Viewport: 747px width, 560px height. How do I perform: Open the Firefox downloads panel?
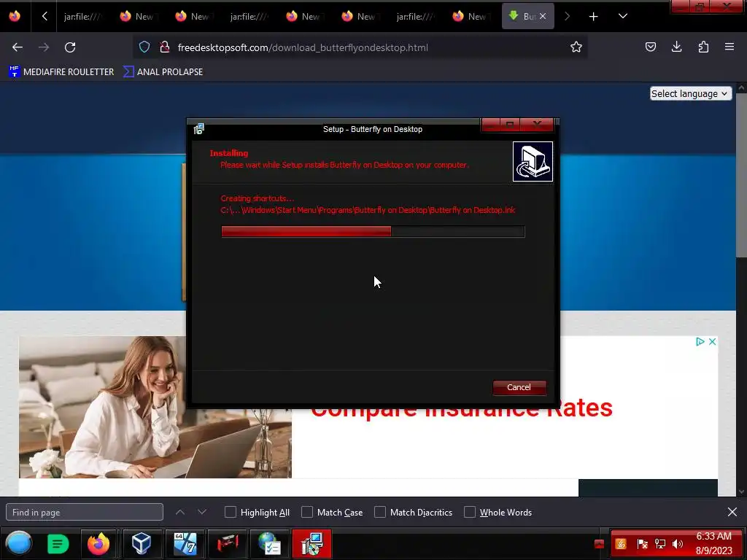[x=676, y=47]
